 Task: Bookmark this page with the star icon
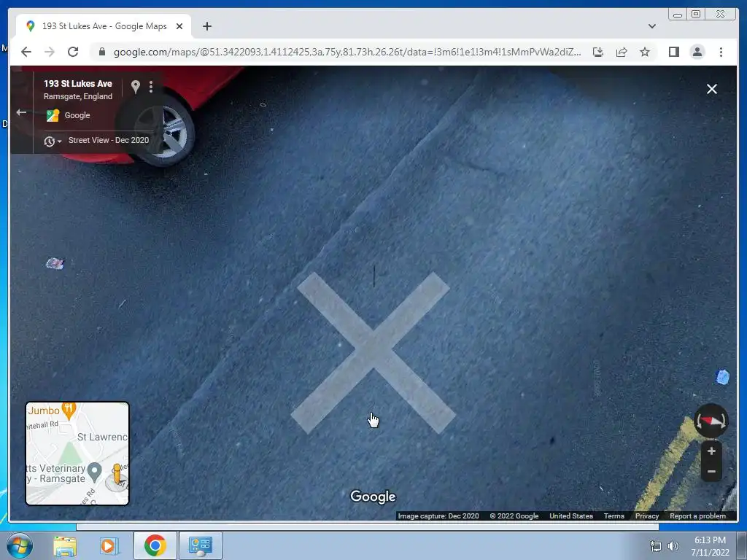645,52
